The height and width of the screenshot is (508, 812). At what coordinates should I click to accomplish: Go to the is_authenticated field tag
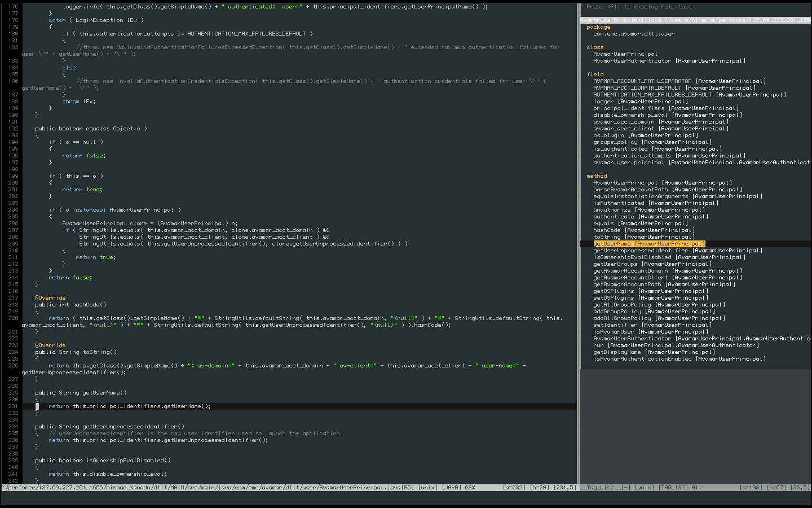tap(657, 149)
